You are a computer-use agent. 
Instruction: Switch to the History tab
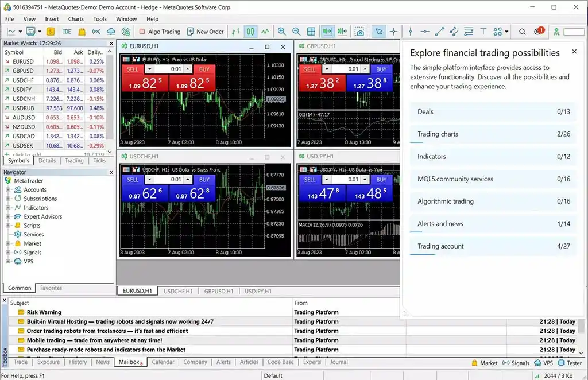click(78, 362)
